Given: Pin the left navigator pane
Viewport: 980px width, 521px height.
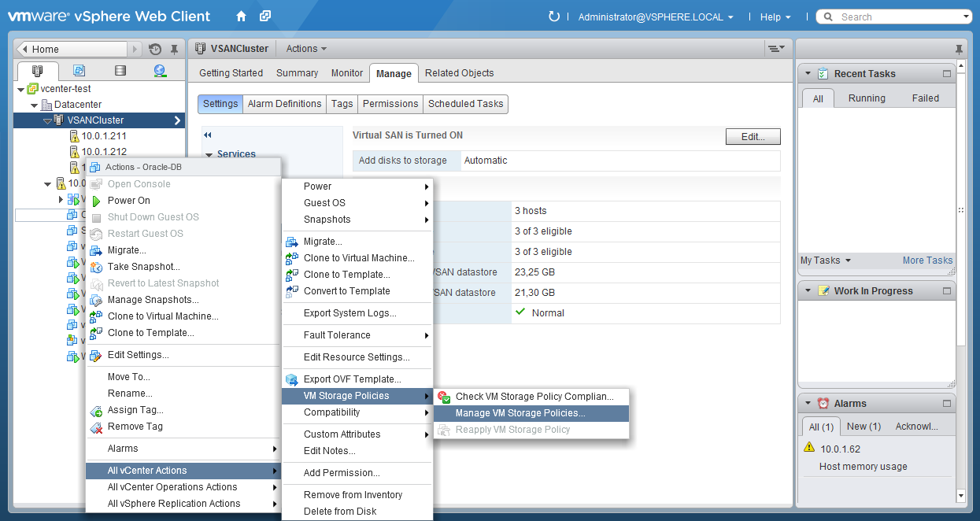Looking at the screenshot, I should point(175,49).
